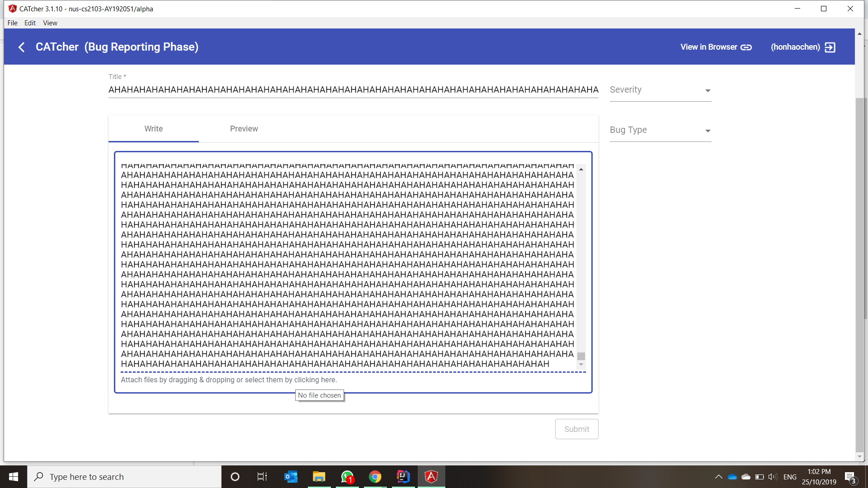
Task: Click the back arrow icon
Action: (21, 47)
